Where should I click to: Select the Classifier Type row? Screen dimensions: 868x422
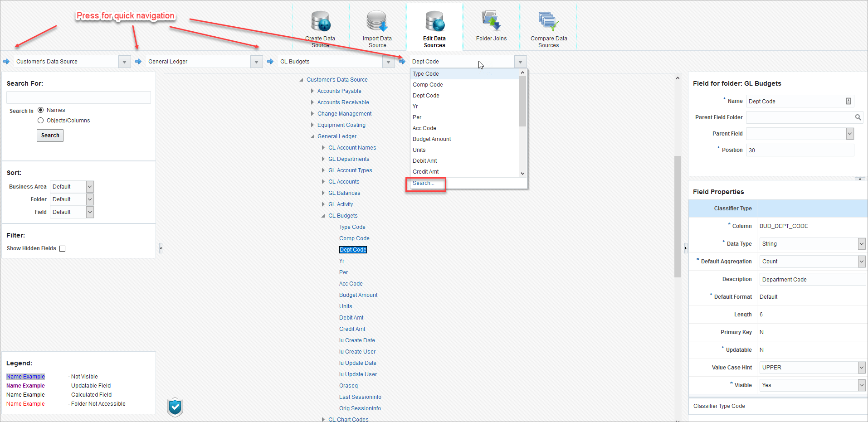pyautogui.click(x=778, y=209)
